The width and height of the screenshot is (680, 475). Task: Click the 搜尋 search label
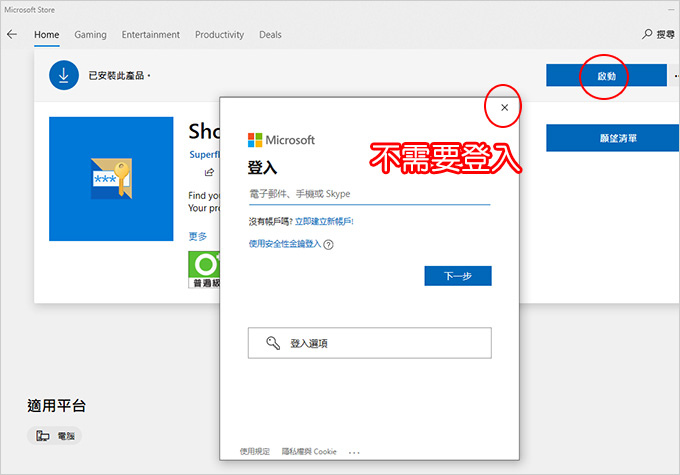[x=665, y=34]
